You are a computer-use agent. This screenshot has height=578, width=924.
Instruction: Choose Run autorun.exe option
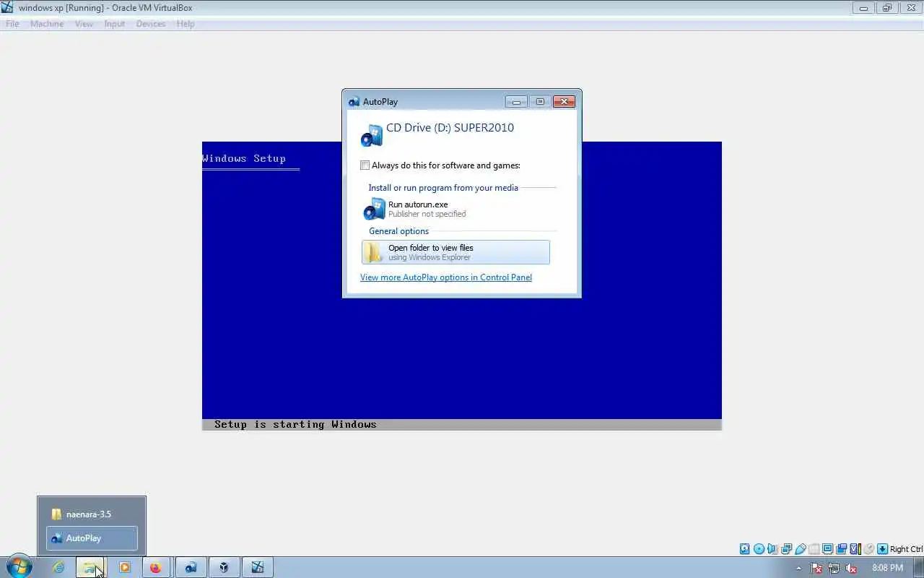click(456, 209)
